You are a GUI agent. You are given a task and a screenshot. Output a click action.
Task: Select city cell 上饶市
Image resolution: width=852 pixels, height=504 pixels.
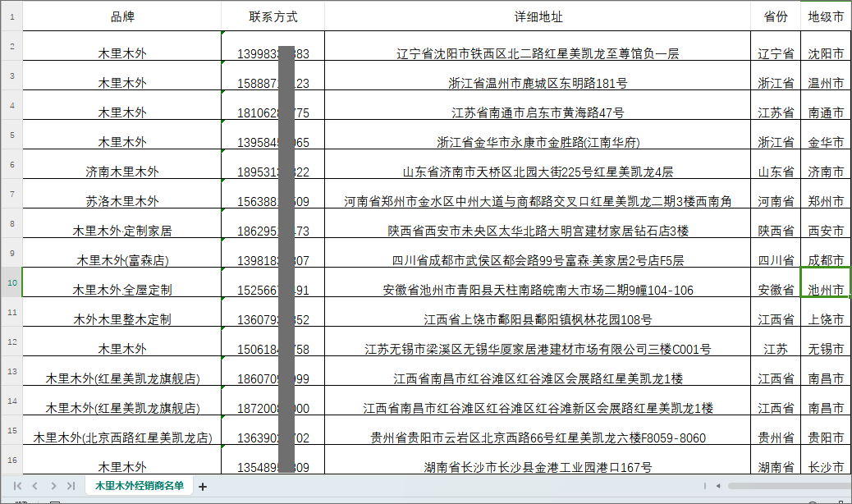pos(826,312)
